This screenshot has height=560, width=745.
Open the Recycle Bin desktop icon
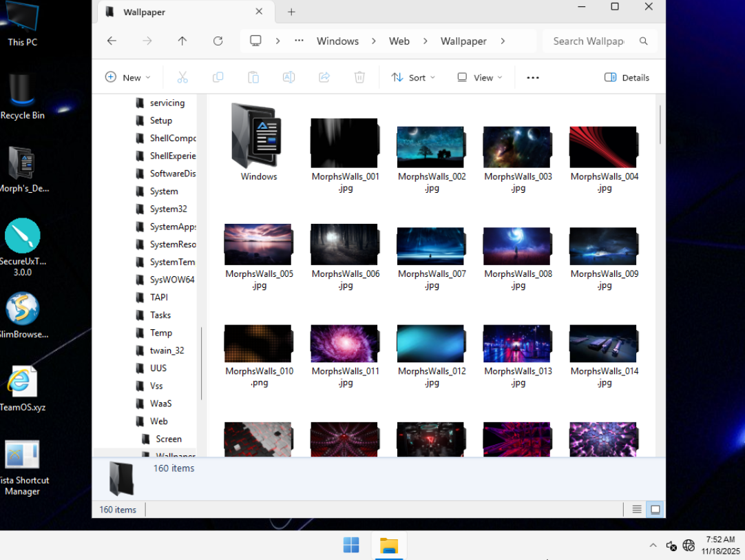tap(23, 96)
